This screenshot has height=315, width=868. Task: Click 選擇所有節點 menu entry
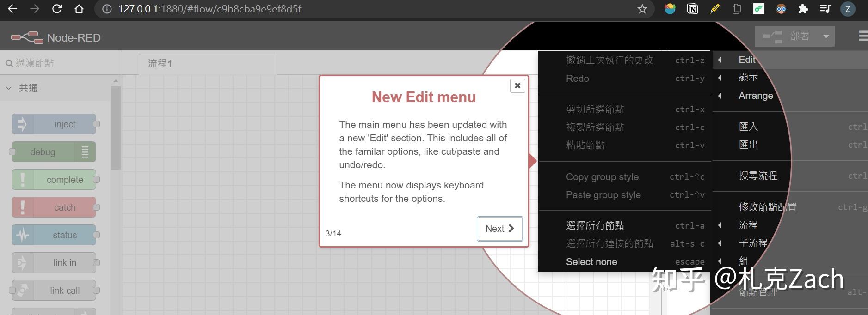pos(625,225)
